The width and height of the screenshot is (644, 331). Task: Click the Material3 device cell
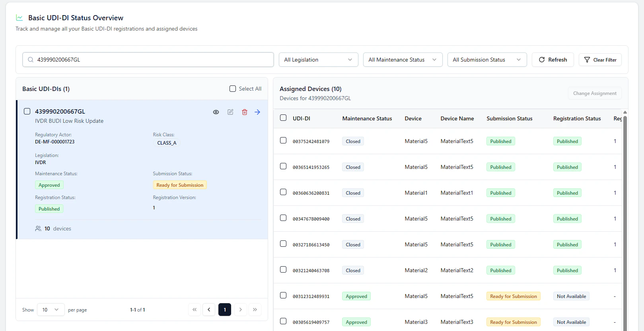coord(416,322)
